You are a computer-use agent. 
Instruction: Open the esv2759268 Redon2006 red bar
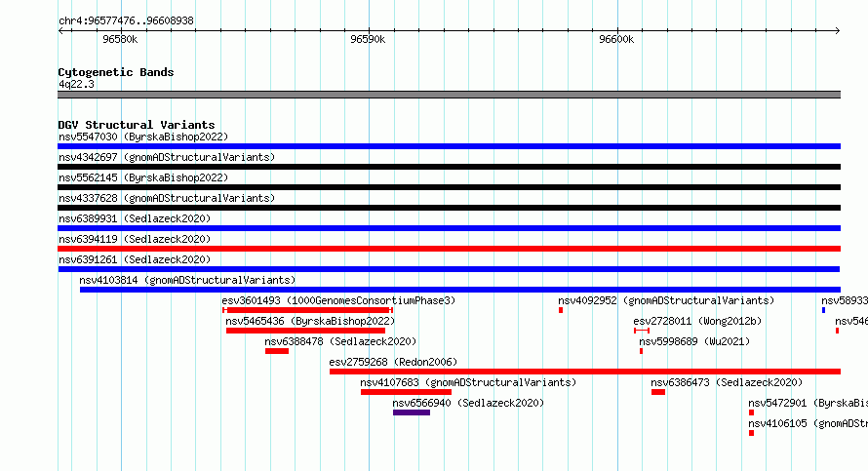click(585, 372)
